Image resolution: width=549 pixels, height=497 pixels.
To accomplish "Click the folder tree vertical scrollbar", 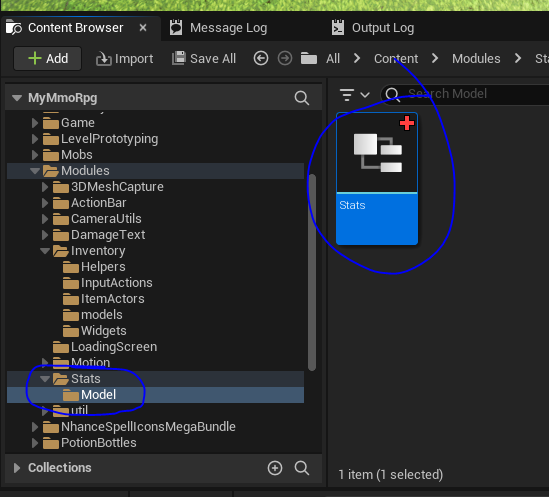I will [x=312, y=272].
